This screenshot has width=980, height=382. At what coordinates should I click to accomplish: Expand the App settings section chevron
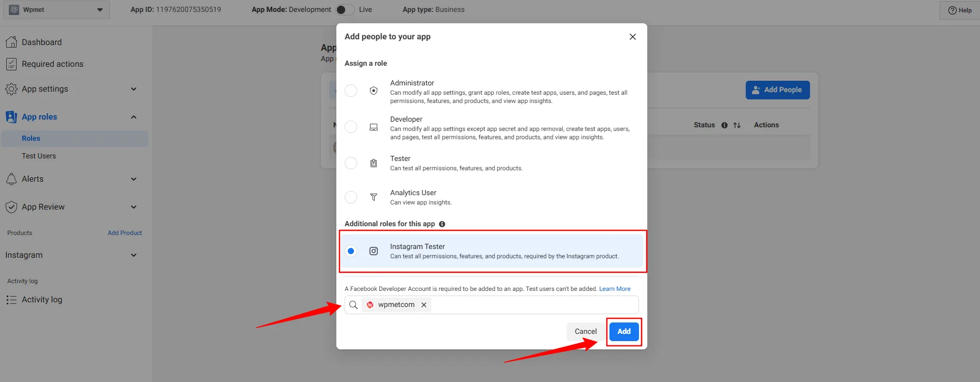pyautogui.click(x=134, y=89)
